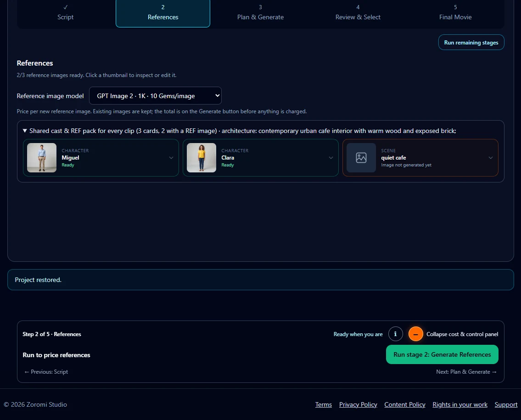Click Run stage 2: Generate References
This screenshot has height=420, width=521.
[x=442, y=354]
